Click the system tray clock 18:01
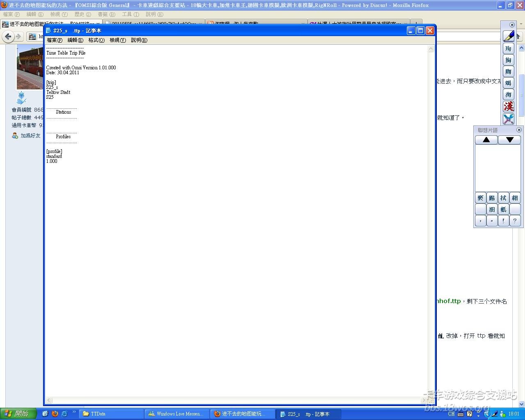The image size is (525, 420). pos(514,414)
